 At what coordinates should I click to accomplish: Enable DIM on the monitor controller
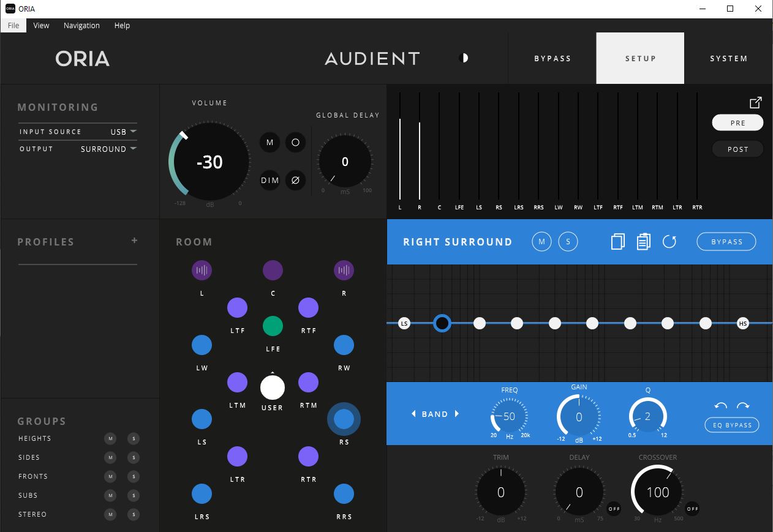(x=270, y=180)
